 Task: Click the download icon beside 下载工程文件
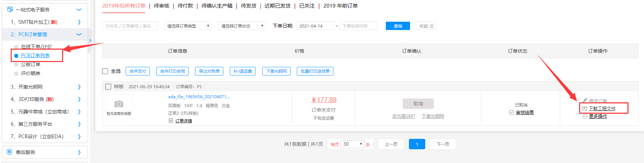[x=585, y=109]
